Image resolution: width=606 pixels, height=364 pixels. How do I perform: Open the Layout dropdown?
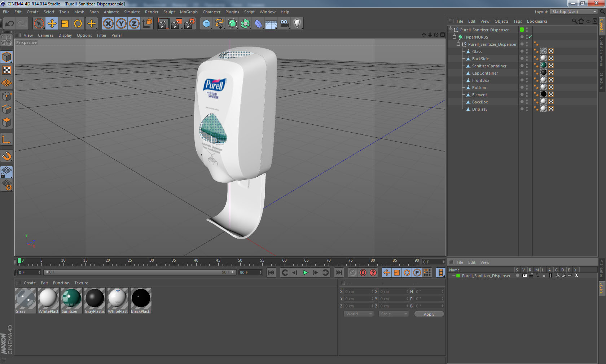(574, 12)
